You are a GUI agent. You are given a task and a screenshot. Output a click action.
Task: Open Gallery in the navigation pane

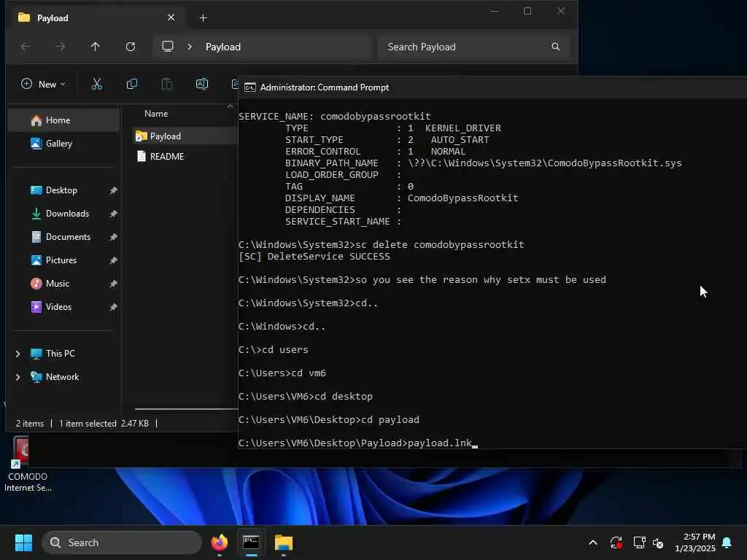(63, 144)
